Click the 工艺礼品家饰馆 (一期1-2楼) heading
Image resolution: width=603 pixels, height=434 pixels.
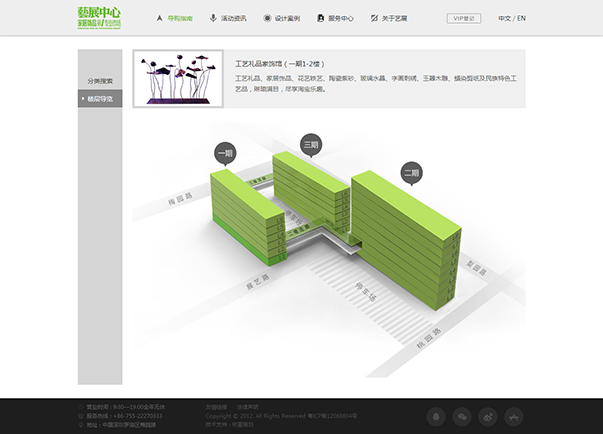coord(280,64)
